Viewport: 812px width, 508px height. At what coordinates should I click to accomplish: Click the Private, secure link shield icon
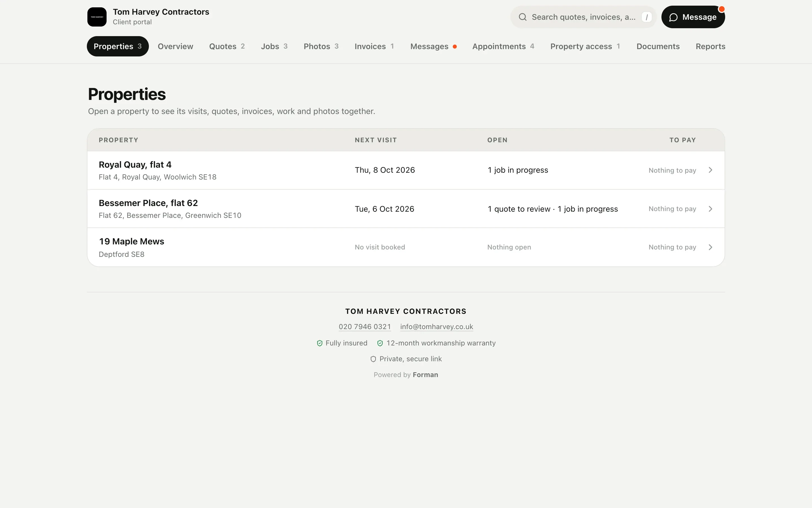[x=373, y=359]
